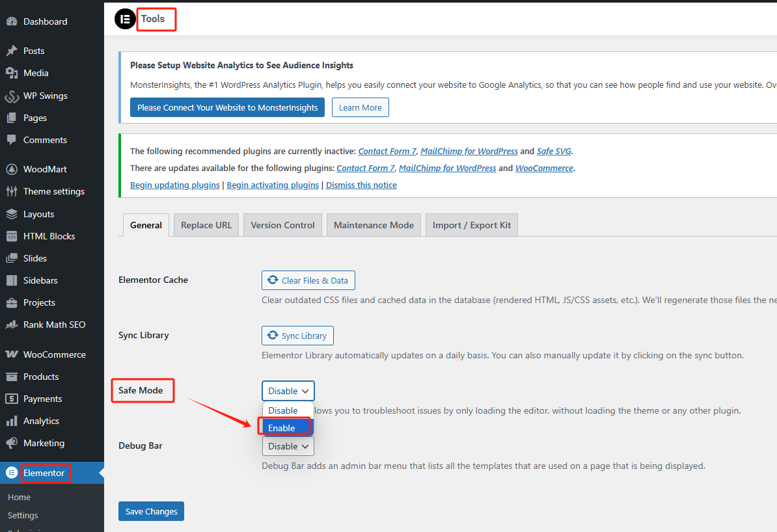Open the Safe Mode dropdown
777x532 pixels.
[x=288, y=391]
